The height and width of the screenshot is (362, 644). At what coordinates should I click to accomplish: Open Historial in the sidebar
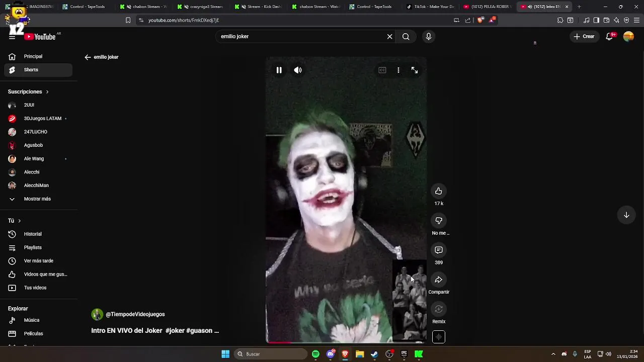tap(38, 234)
